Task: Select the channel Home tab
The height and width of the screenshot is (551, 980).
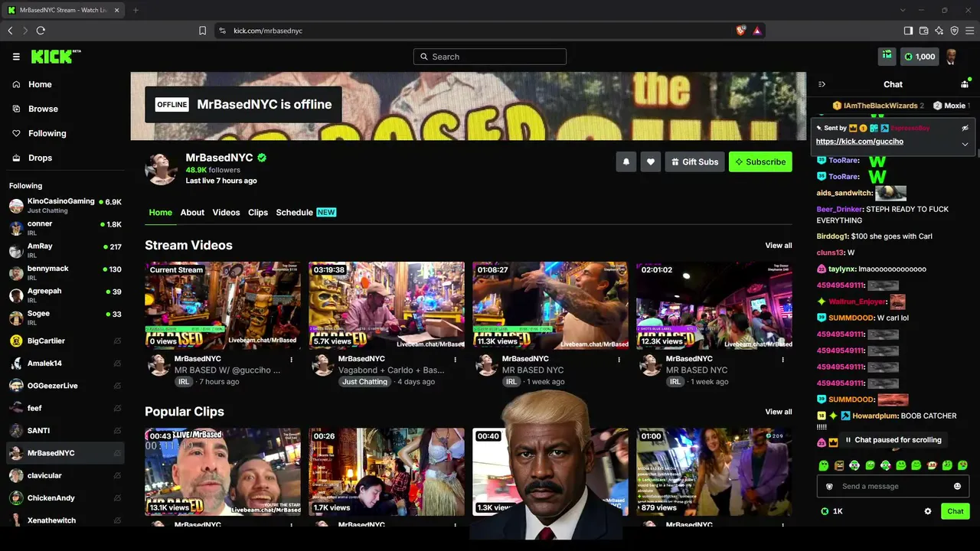Action: point(160,212)
